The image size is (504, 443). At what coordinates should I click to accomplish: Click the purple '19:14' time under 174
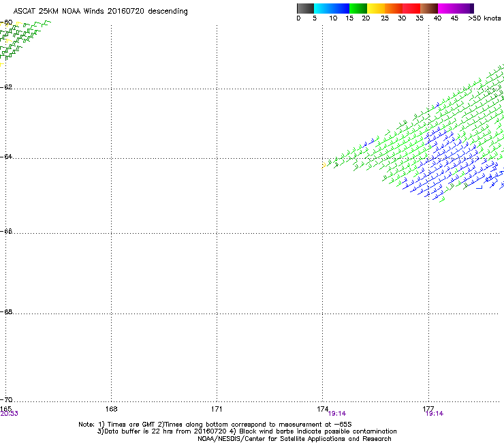pos(337,414)
